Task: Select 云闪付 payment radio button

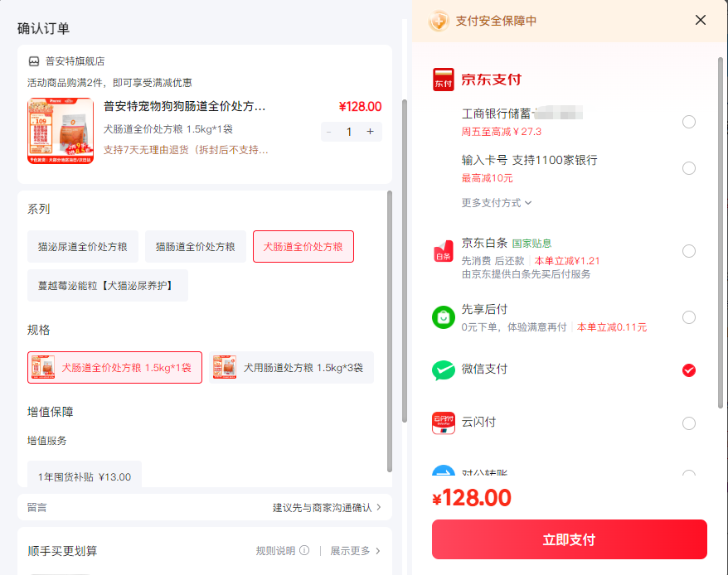Action: (x=689, y=423)
